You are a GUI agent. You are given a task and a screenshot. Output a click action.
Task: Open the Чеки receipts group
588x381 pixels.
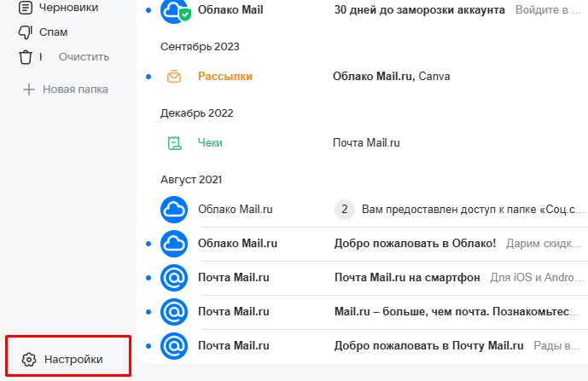click(x=210, y=142)
